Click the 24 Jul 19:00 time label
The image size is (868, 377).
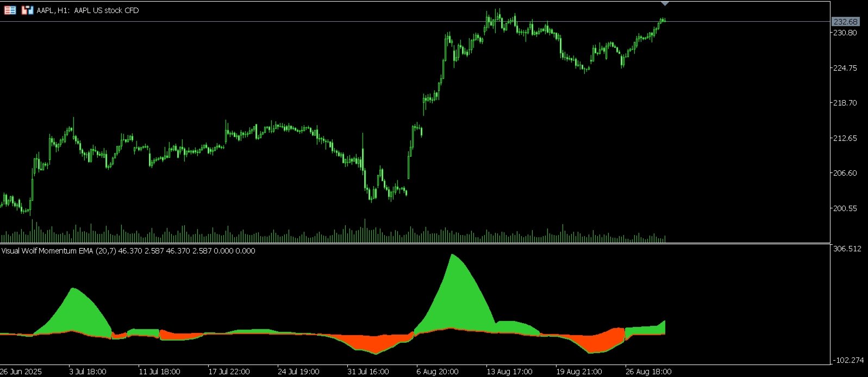tap(299, 372)
